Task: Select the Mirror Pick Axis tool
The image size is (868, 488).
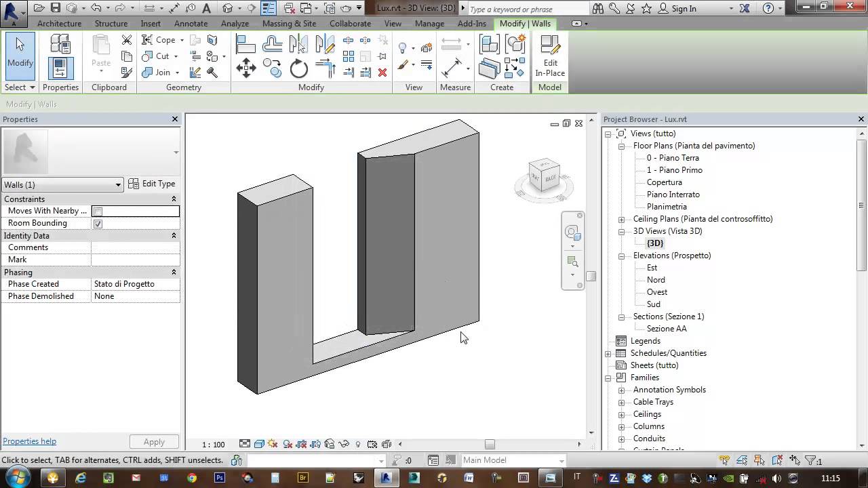Action: (298, 44)
